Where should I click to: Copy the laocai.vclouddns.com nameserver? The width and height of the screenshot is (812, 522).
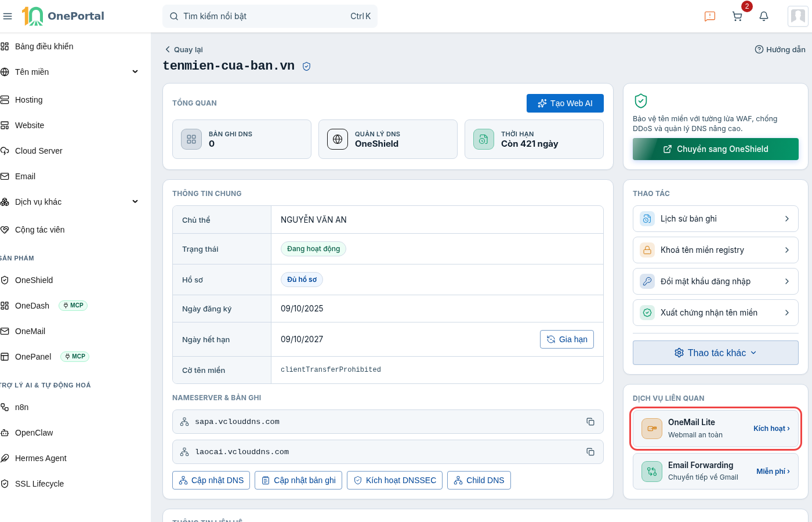point(590,452)
